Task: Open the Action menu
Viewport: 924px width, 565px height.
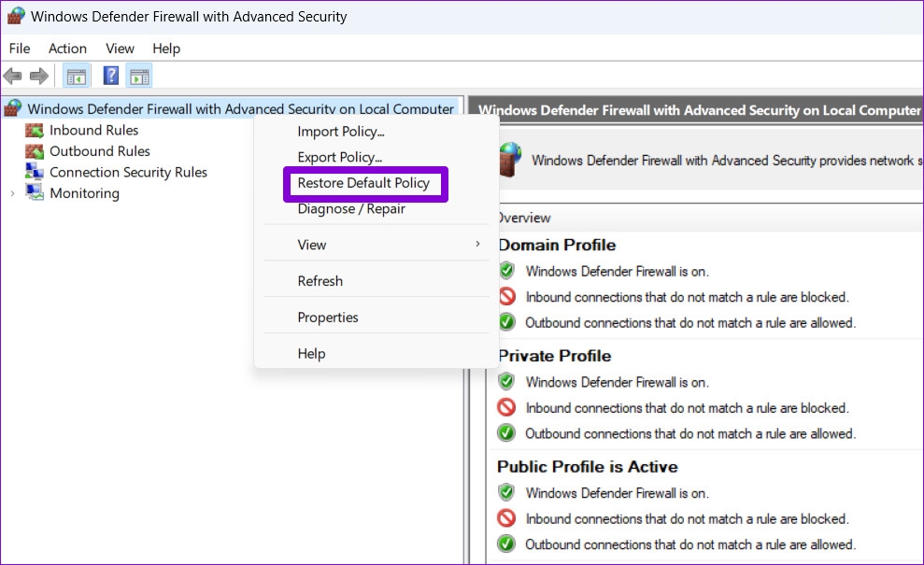Action: coord(68,49)
